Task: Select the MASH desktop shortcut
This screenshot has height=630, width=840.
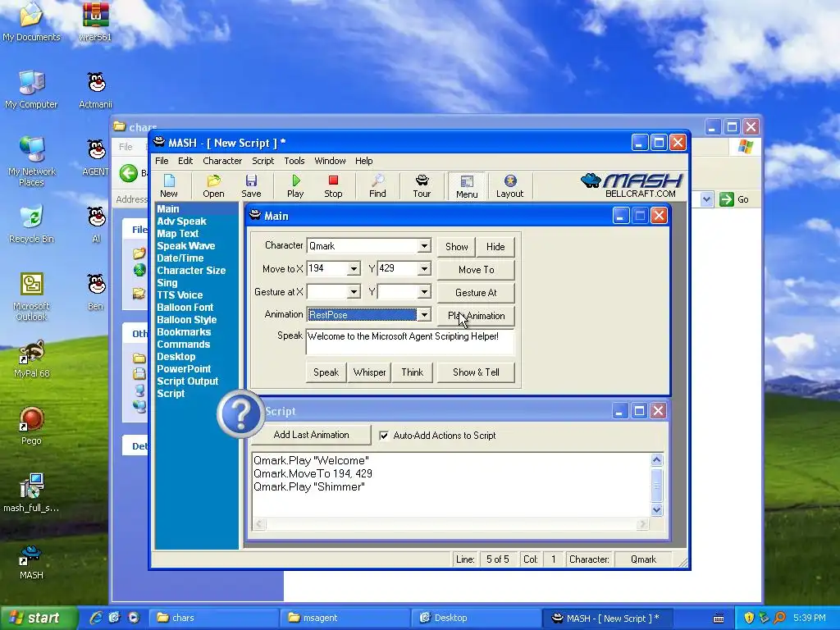Action: 31,561
